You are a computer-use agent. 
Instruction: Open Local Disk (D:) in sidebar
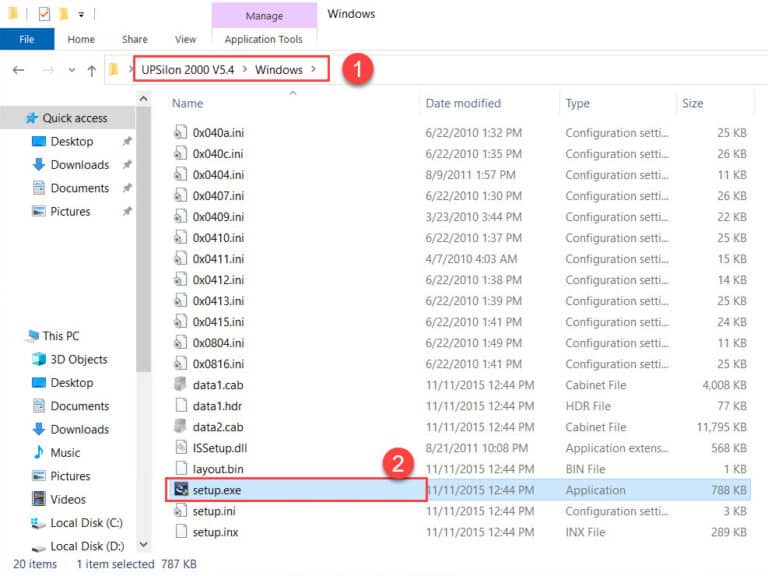coord(87,546)
